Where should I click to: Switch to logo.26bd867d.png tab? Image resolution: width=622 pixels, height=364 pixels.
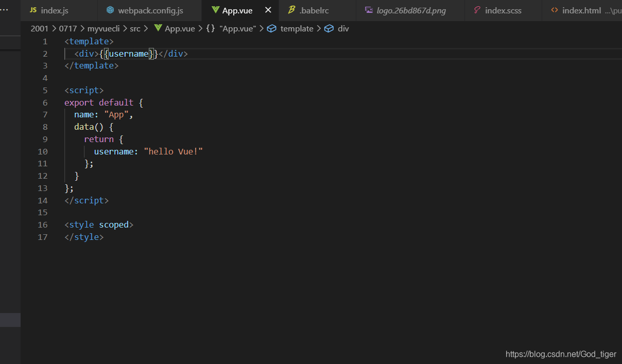pyautogui.click(x=410, y=10)
